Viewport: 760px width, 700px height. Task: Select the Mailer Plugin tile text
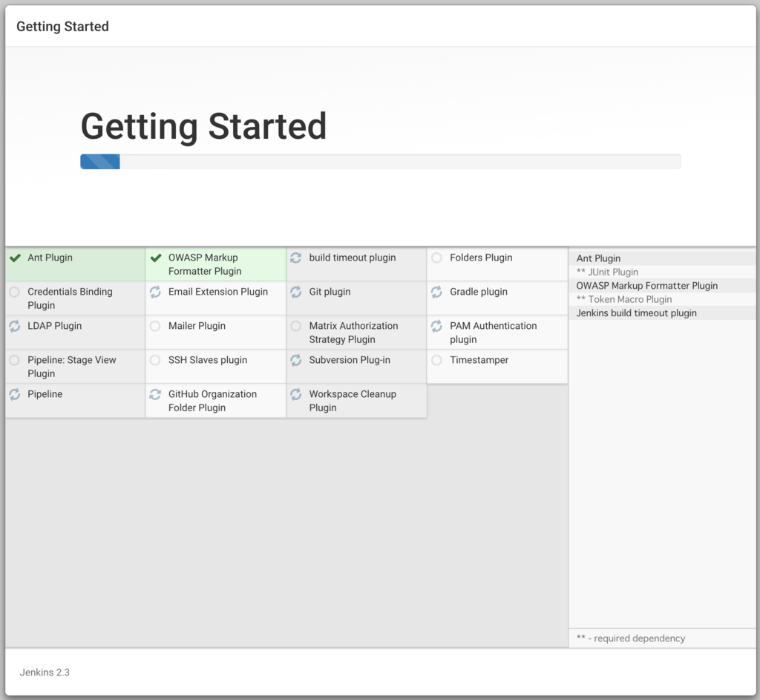tap(197, 327)
